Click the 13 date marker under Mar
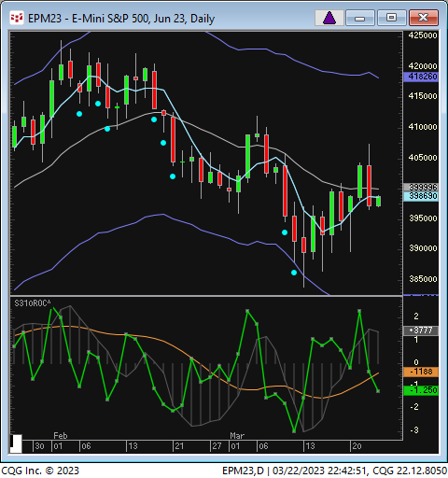448x478 pixels. tap(310, 446)
